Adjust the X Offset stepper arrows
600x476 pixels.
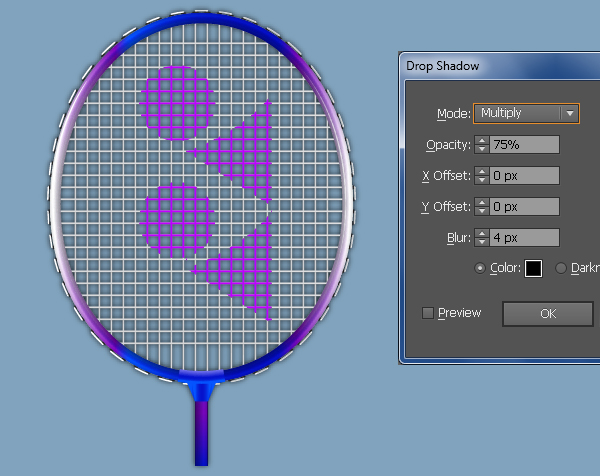(482, 176)
